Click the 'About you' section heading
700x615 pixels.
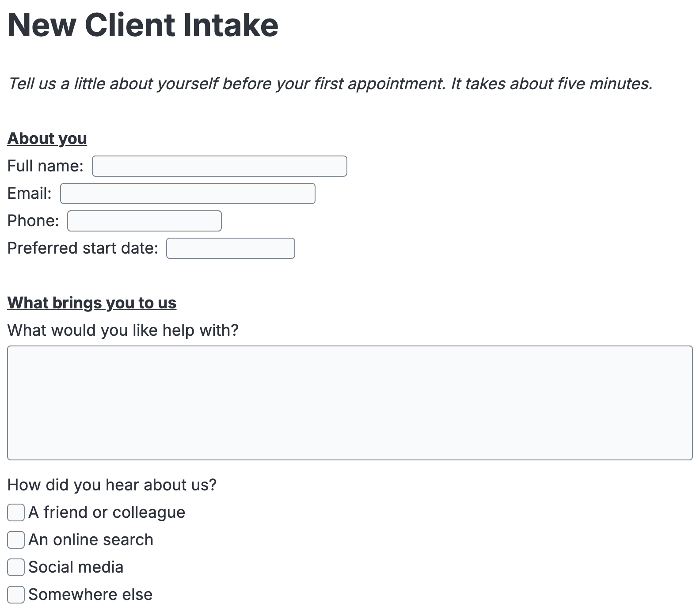click(x=47, y=139)
